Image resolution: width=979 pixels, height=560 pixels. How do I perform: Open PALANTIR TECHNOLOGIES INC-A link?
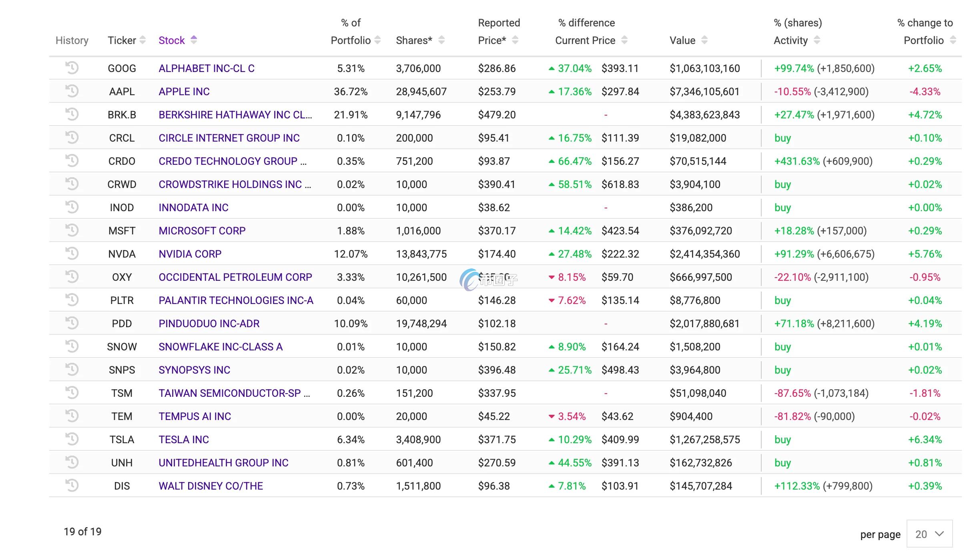(236, 300)
